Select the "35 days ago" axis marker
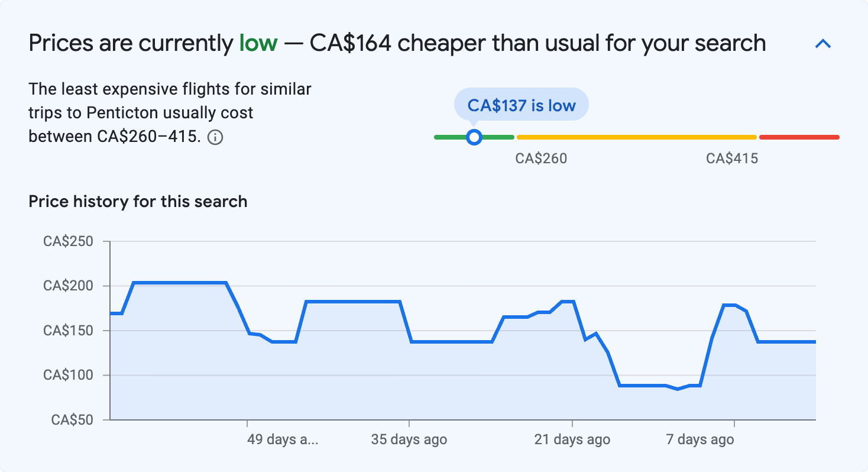Viewport: 868px width, 472px height. [409, 439]
